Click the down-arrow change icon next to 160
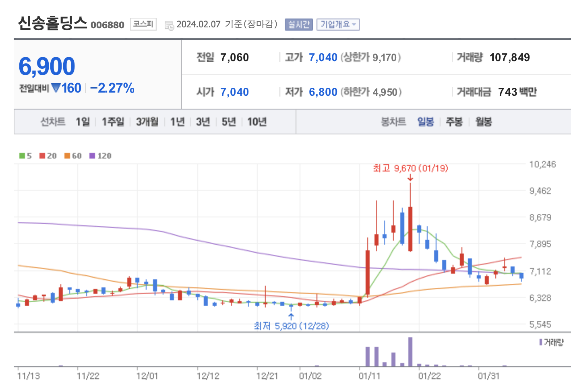 click(x=56, y=87)
